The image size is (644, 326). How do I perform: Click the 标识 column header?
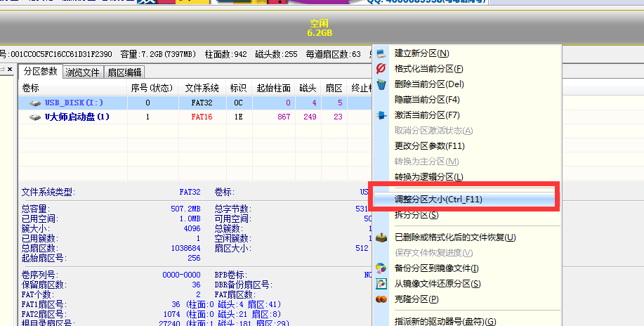point(239,89)
